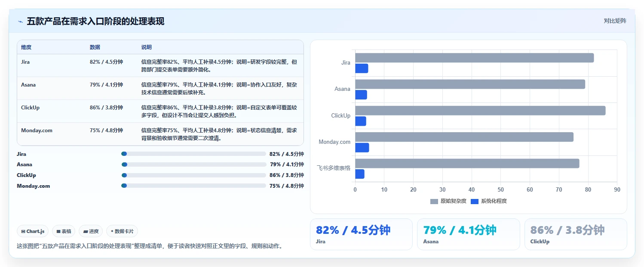Screen dimensions: 644x267
Task: Click the 说明 column header
Action: coord(147,47)
